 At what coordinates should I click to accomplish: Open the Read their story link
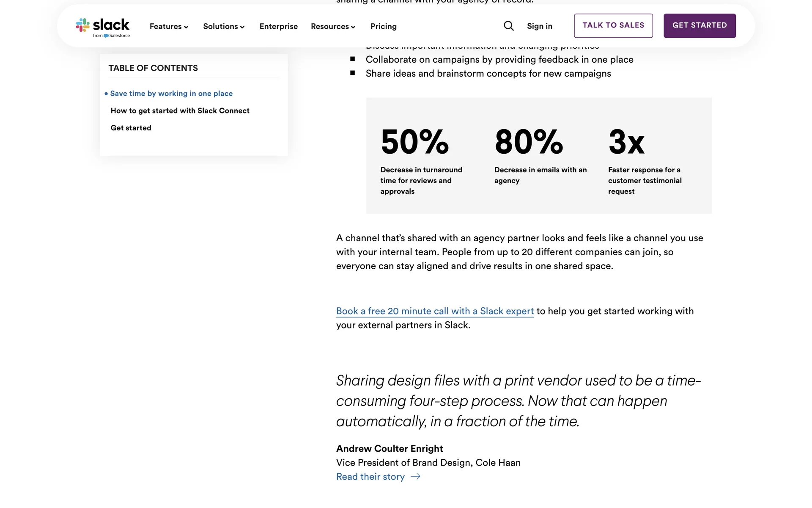(x=370, y=477)
